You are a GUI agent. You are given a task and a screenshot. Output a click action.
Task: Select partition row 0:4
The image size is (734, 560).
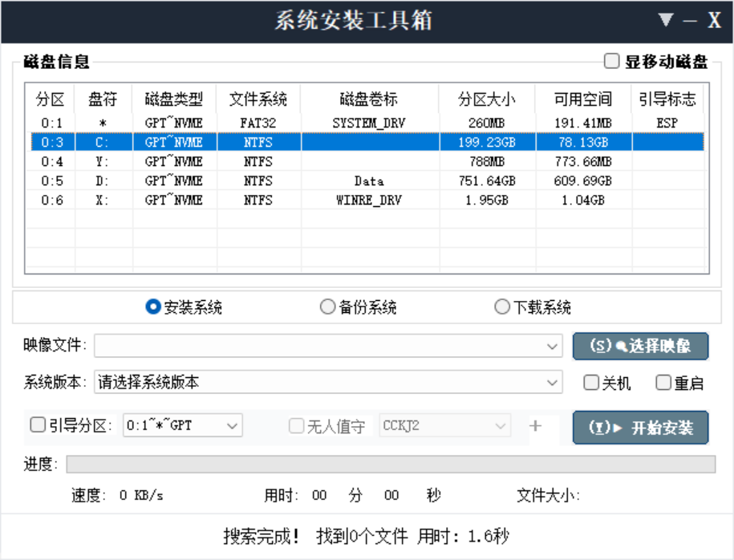coord(367,161)
